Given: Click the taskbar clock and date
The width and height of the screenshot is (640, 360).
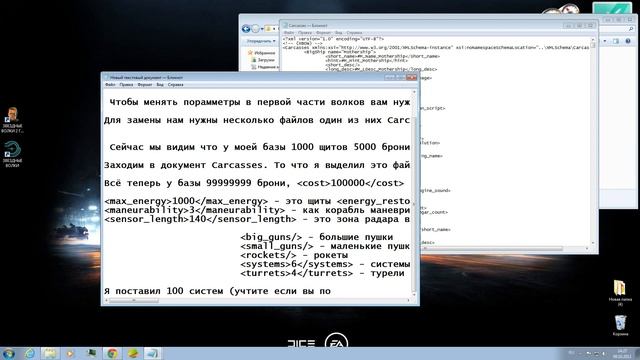Looking at the screenshot, I should (x=622, y=353).
